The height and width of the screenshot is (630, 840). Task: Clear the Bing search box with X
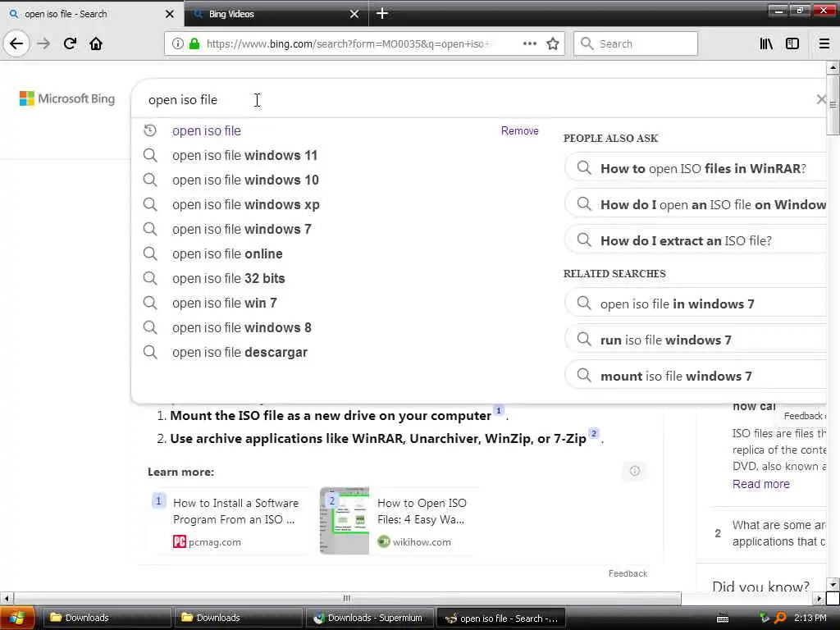click(x=820, y=99)
